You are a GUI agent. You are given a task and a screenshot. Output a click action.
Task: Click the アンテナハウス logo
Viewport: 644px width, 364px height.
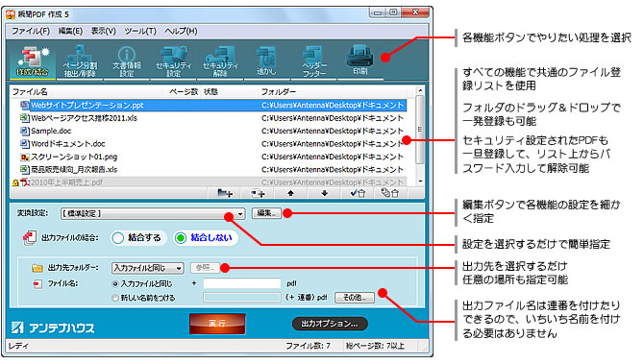53,328
